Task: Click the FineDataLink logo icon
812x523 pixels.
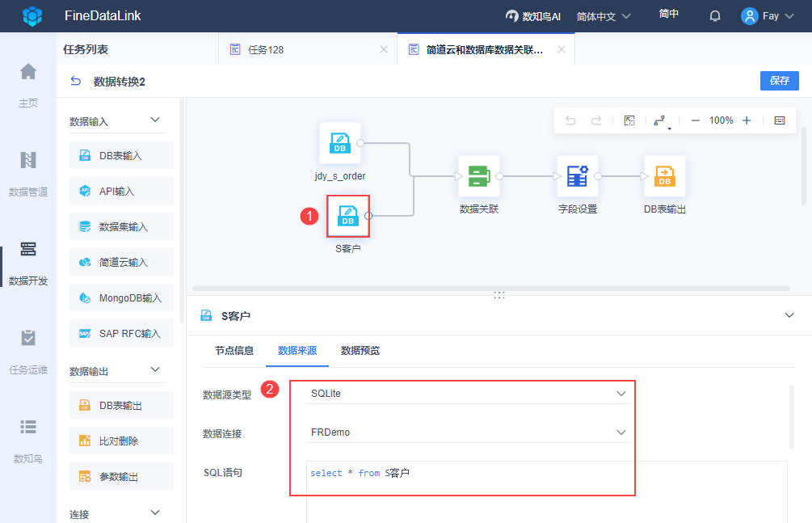Action: (32, 16)
